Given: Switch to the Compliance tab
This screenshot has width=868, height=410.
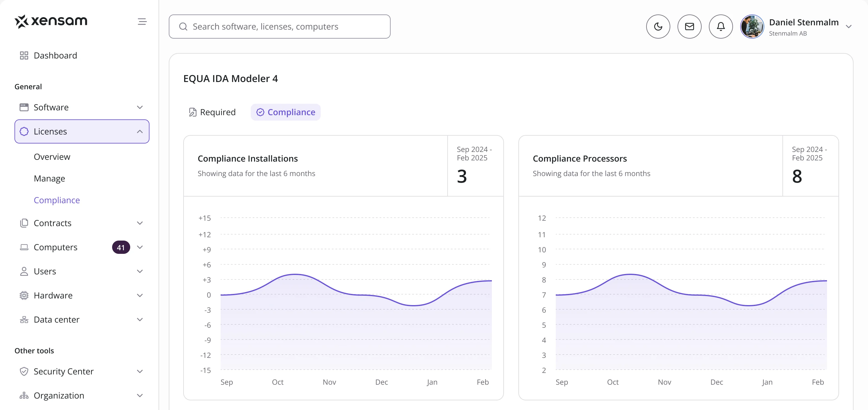Looking at the screenshot, I should [285, 112].
